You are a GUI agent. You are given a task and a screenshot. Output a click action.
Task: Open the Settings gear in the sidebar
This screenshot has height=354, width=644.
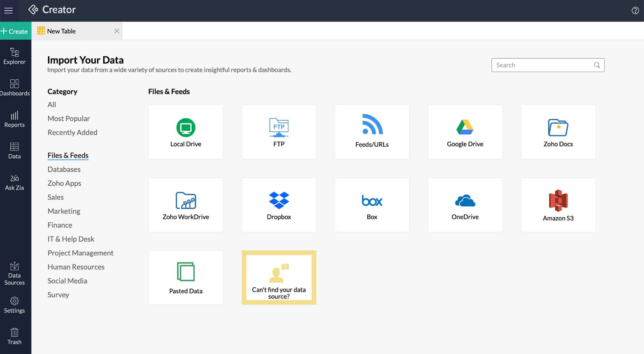point(14,305)
